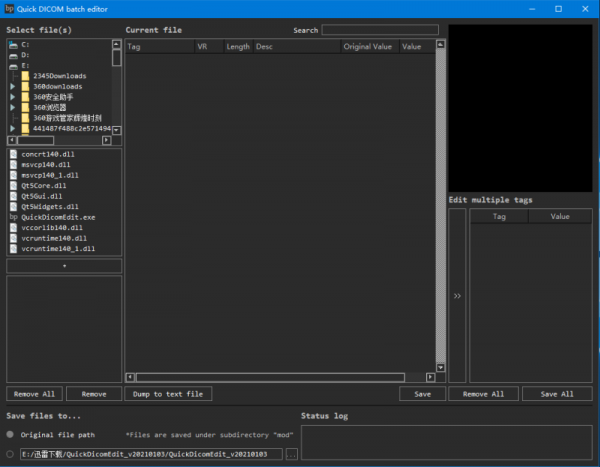Viewport: 600px width, 467px height.
Task: Click vcruntime140_1.dll file icon
Action: 13,249
